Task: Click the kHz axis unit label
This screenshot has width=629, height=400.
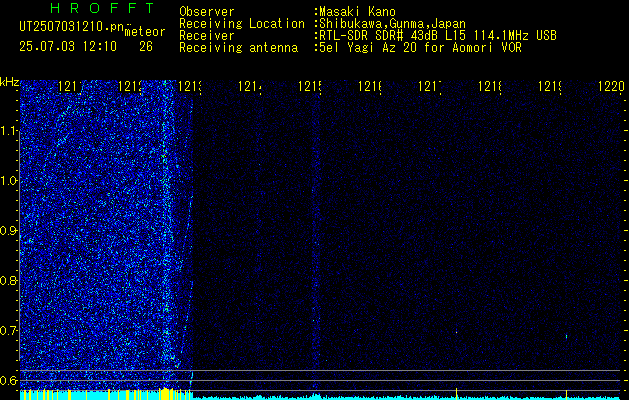Action: coord(9,82)
